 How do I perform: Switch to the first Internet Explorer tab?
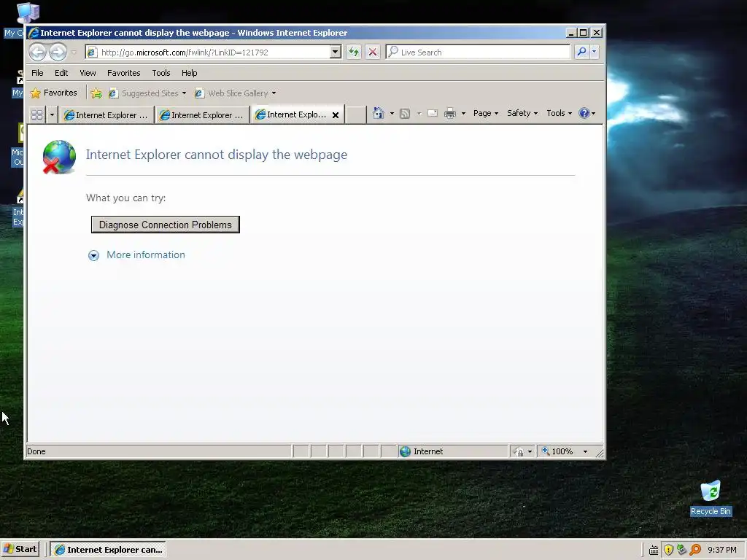click(x=107, y=114)
